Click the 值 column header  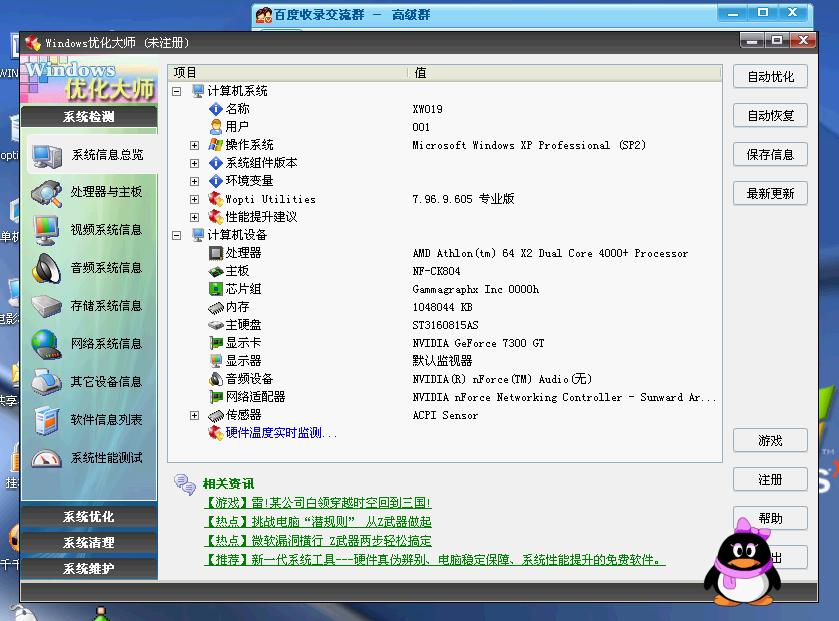pyautogui.click(x=565, y=73)
